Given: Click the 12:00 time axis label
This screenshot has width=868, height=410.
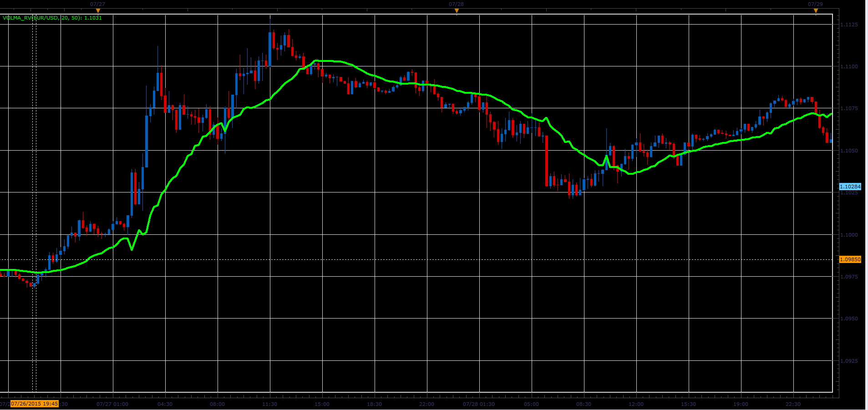Looking at the screenshot, I should (x=636, y=404).
